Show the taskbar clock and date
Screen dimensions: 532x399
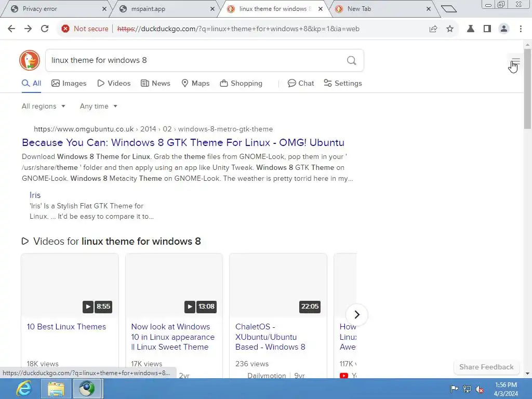(506, 389)
